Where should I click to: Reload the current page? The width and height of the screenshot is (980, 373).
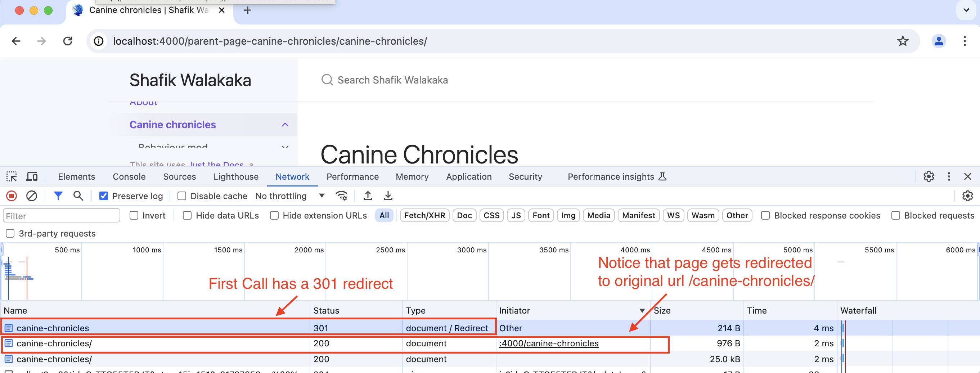[68, 41]
